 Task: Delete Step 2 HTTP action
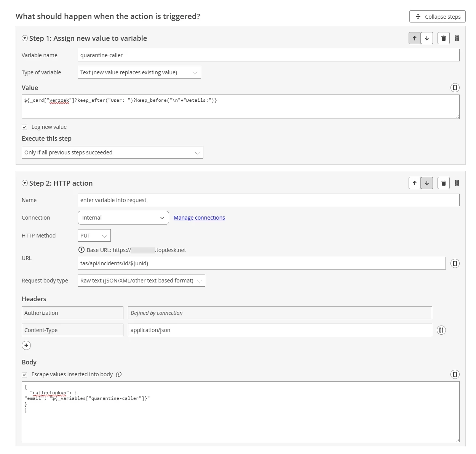(444, 183)
